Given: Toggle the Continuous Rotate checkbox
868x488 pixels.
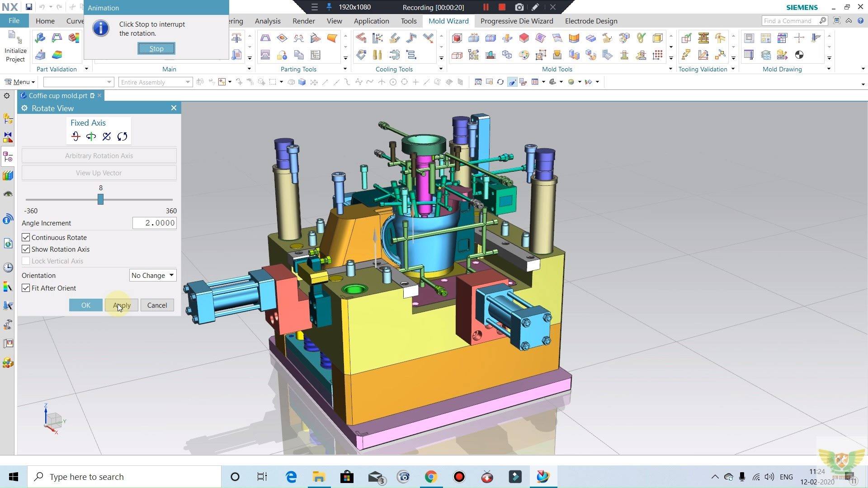Looking at the screenshot, I should point(26,237).
